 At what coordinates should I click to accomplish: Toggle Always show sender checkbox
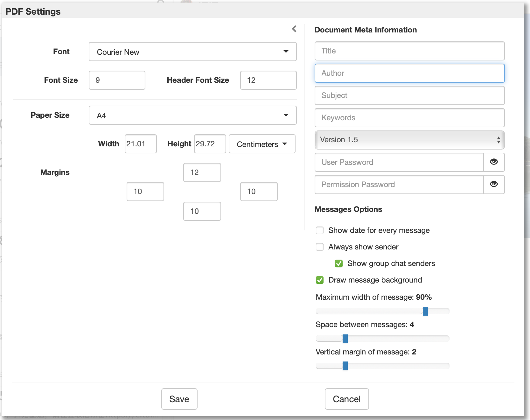(x=320, y=247)
